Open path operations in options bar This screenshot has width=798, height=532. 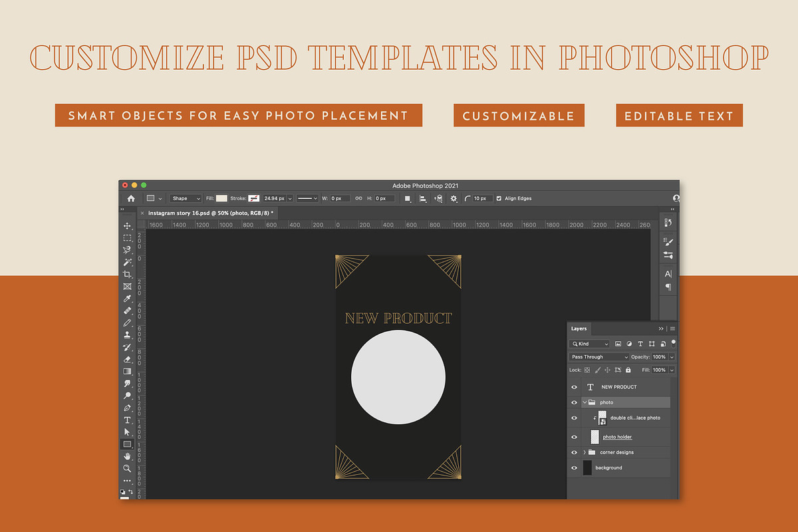coord(408,198)
